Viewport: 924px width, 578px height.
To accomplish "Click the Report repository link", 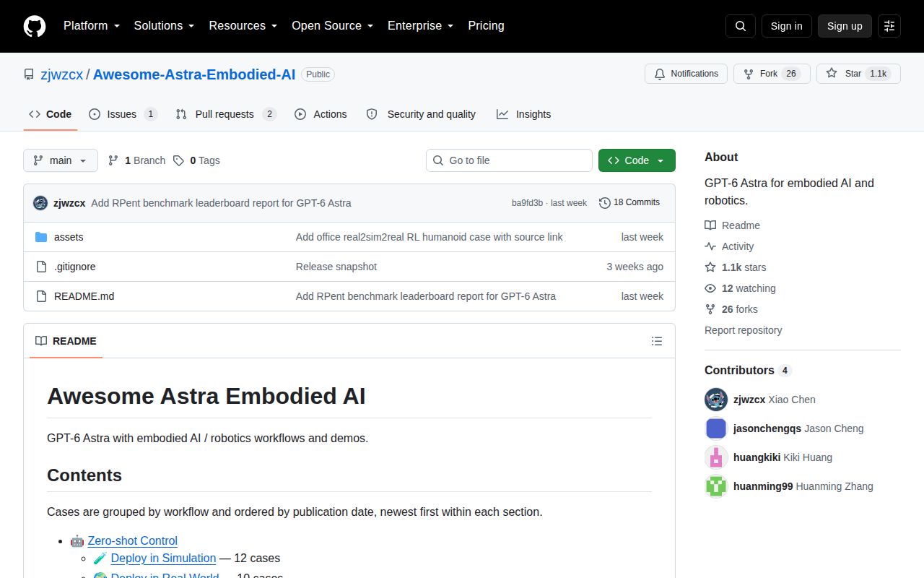I will (x=744, y=330).
